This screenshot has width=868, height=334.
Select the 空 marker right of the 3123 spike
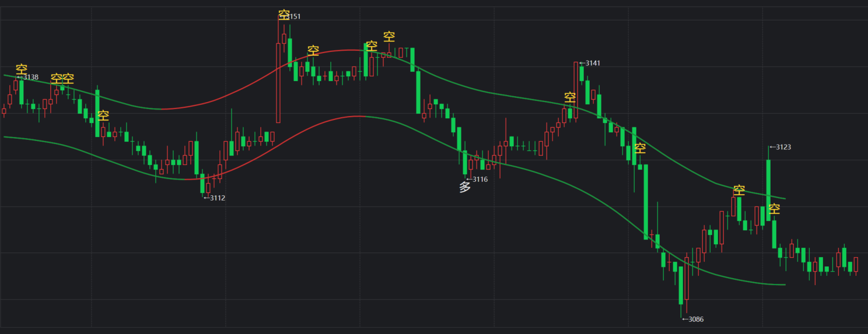774,209
